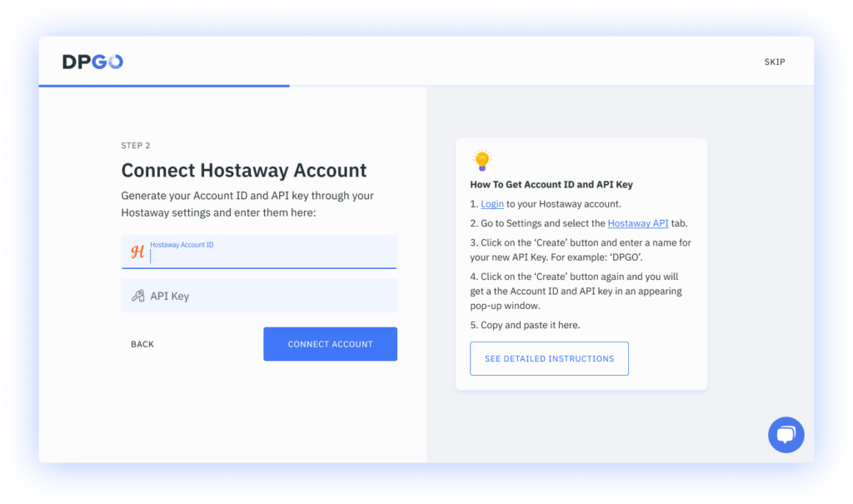The image size is (853, 504).
Task: View See Detailed Instructions
Action: click(549, 359)
